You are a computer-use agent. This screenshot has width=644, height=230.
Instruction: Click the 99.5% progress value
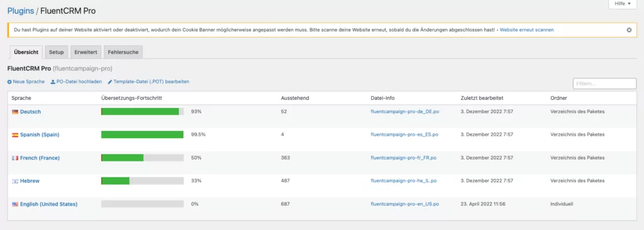pos(198,134)
